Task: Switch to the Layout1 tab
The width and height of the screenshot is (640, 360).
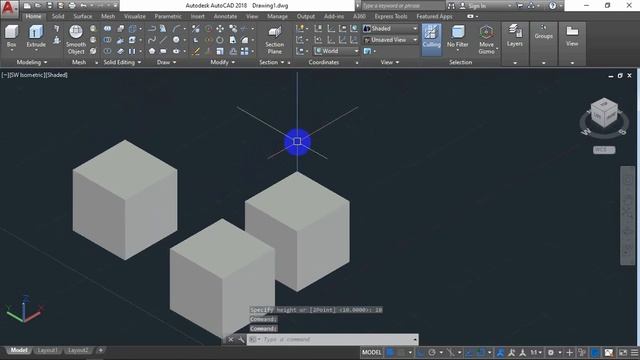Action: tap(47, 350)
